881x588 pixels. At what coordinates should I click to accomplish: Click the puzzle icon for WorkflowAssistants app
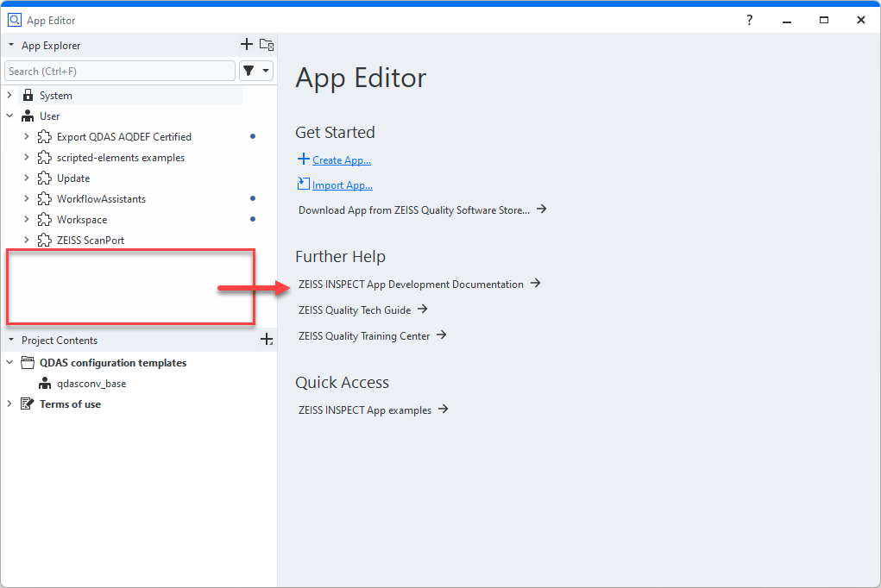point(45,199)
